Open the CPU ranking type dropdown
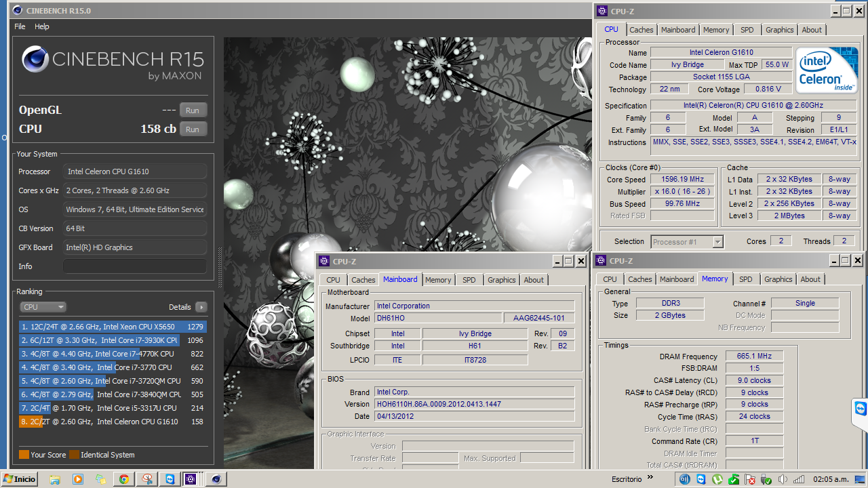The height and width of the screenshot is (488, 868). coord(43,307)
